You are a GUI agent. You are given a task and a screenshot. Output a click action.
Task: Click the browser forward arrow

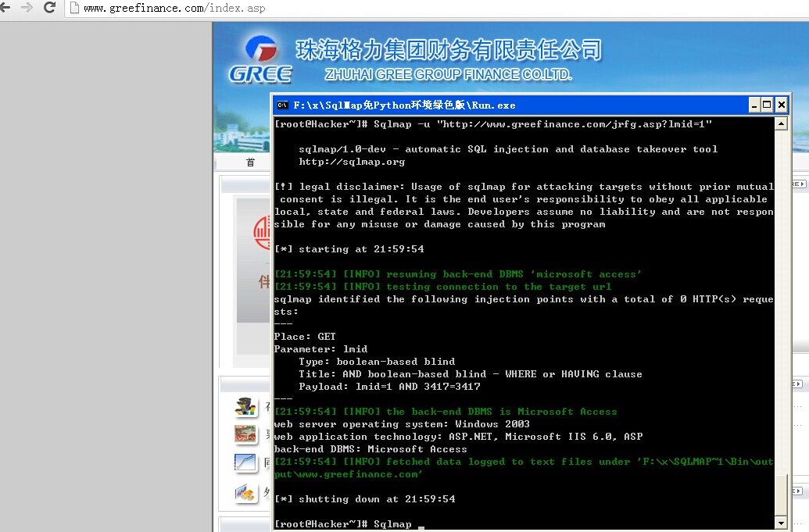27,7
